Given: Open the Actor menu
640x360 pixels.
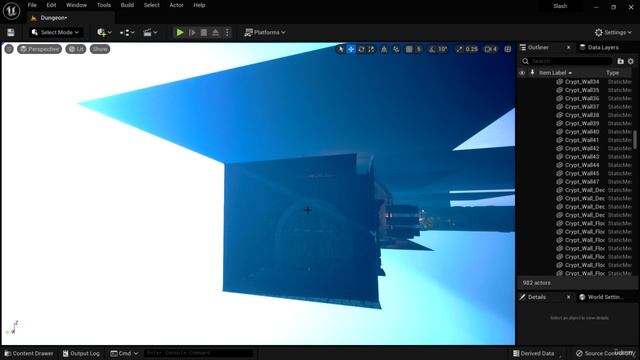Looking at the screenshot, I should point(176,5).
